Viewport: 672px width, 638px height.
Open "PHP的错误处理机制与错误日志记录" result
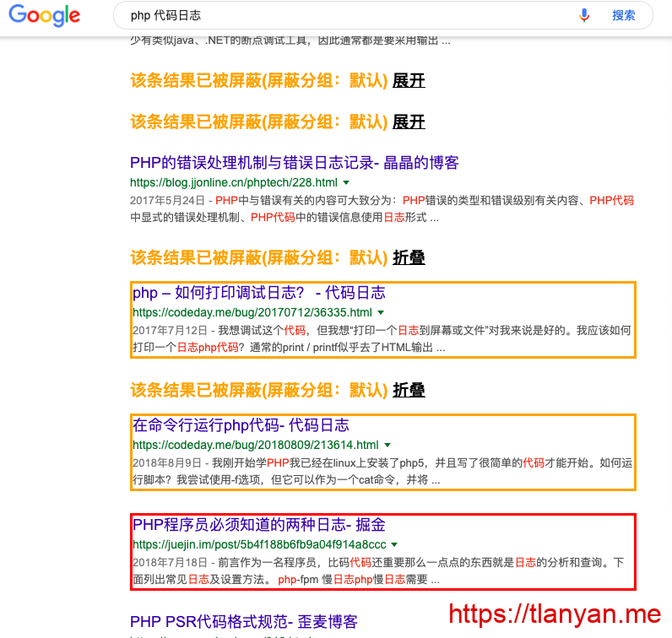pos(294,163)
